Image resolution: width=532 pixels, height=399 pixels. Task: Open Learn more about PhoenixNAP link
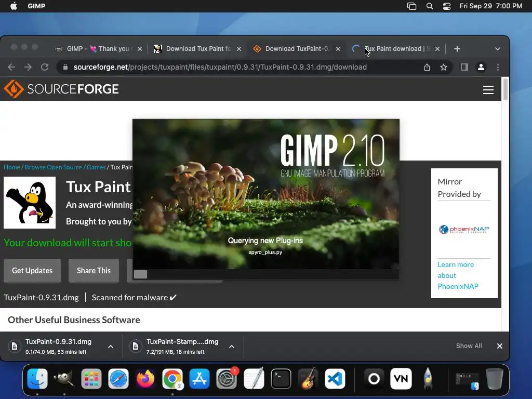click(458, 275)
